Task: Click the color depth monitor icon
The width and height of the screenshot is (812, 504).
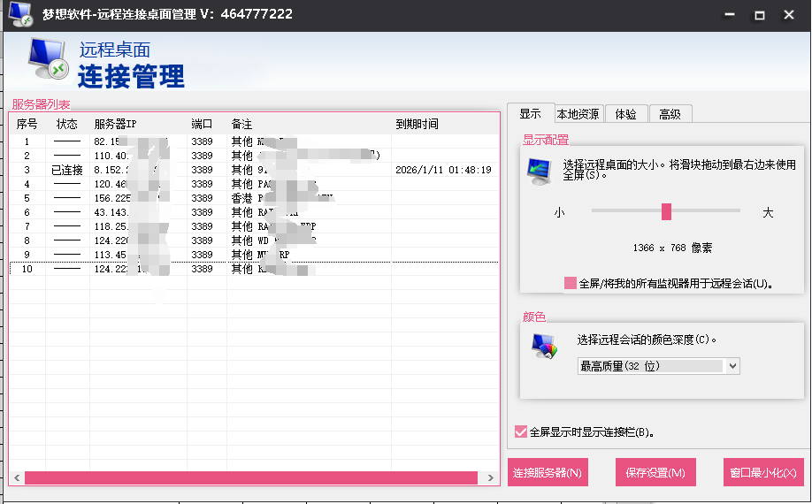Action: point(543,346)
